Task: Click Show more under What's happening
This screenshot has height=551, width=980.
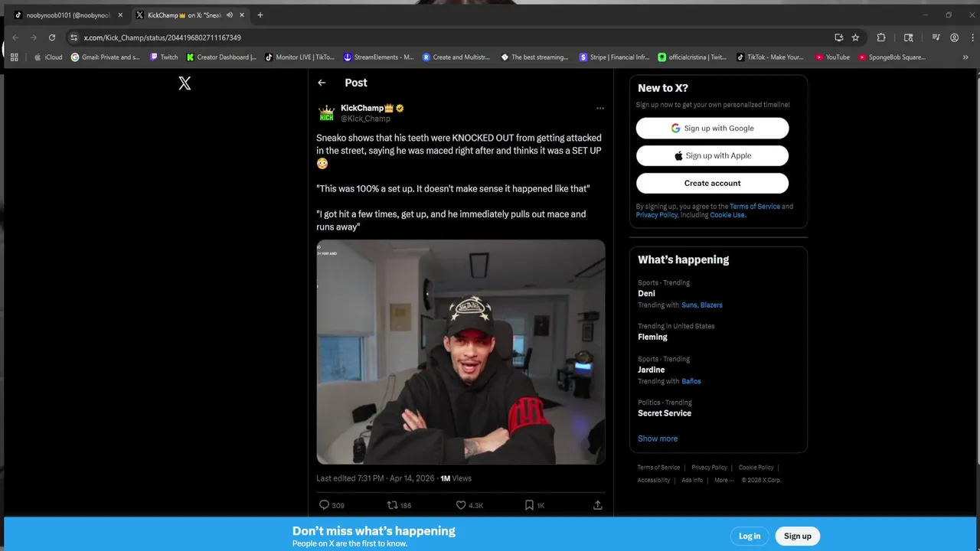Action: coord(658,439)
